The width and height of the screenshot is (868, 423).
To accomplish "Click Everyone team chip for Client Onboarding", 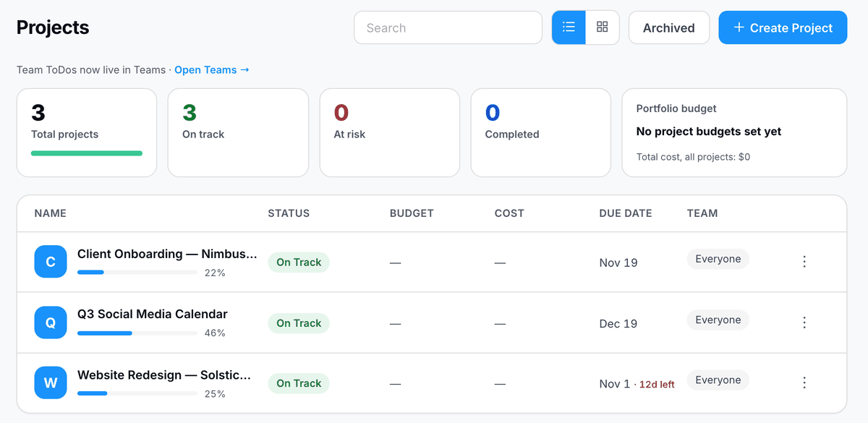I will point(718,259).
